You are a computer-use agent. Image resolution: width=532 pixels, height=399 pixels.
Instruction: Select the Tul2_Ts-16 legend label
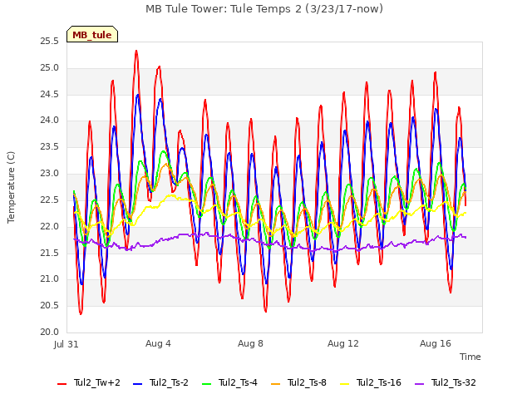[x=379, y=383]
